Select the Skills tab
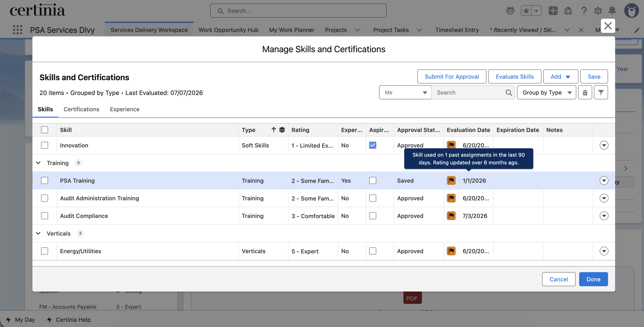Image resolution: width=644 pixels, height=327 pixels. click(45, 109)
